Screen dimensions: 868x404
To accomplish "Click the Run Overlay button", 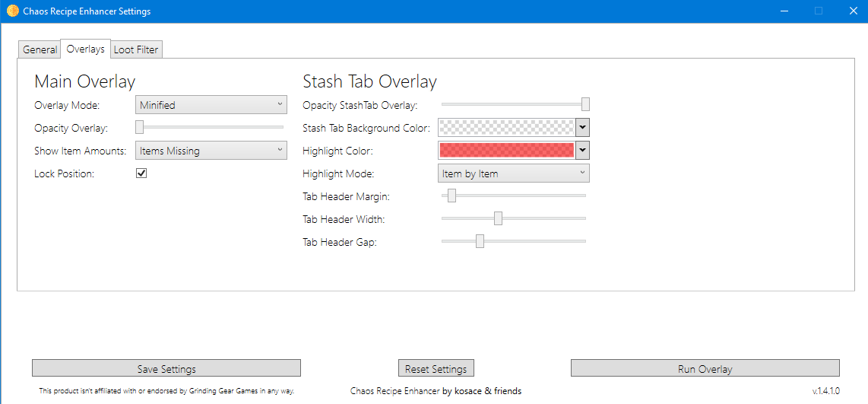I will click(705, 368).
